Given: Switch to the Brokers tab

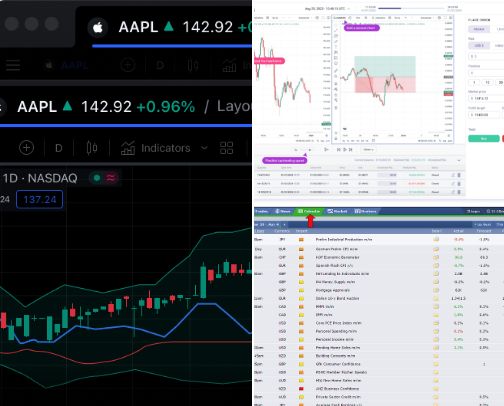Looking at the screenshot, I should pos(366,211).
